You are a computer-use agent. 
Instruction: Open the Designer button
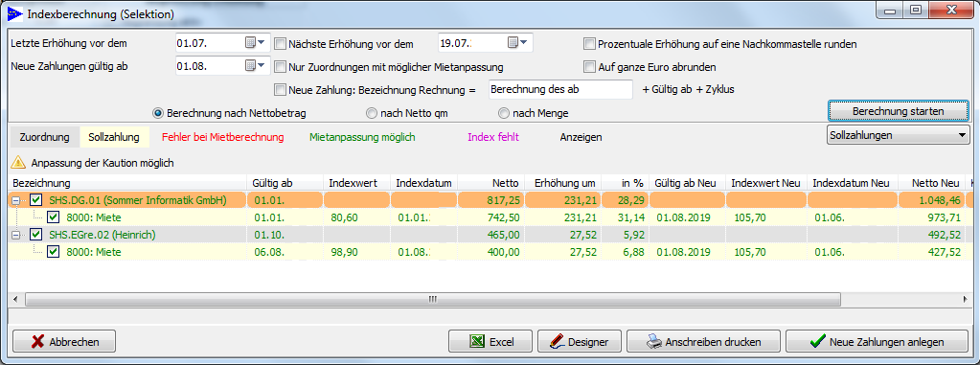(x=580, y=342)
